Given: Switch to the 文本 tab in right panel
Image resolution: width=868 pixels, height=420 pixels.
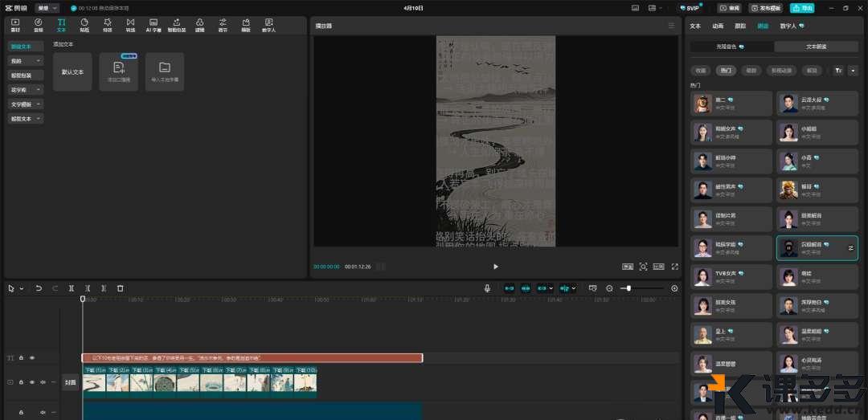Looking at the screenshot, I should pos(695,26).
